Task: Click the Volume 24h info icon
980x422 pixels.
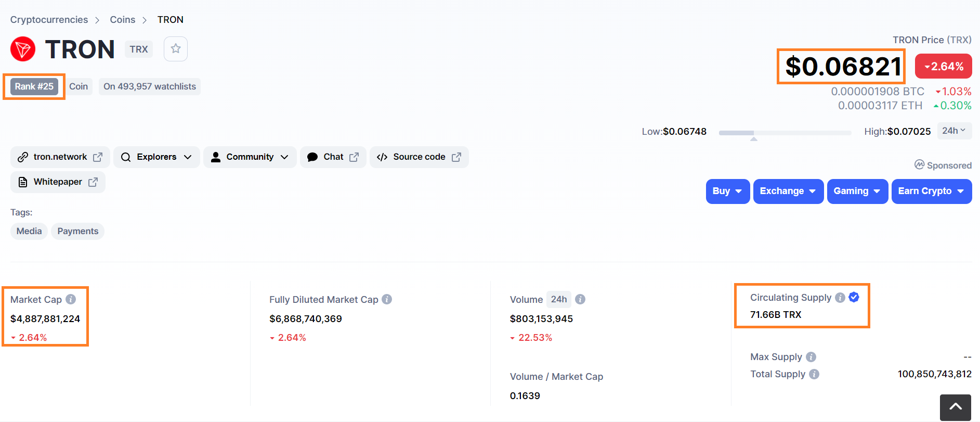Action: coord(580,299)
